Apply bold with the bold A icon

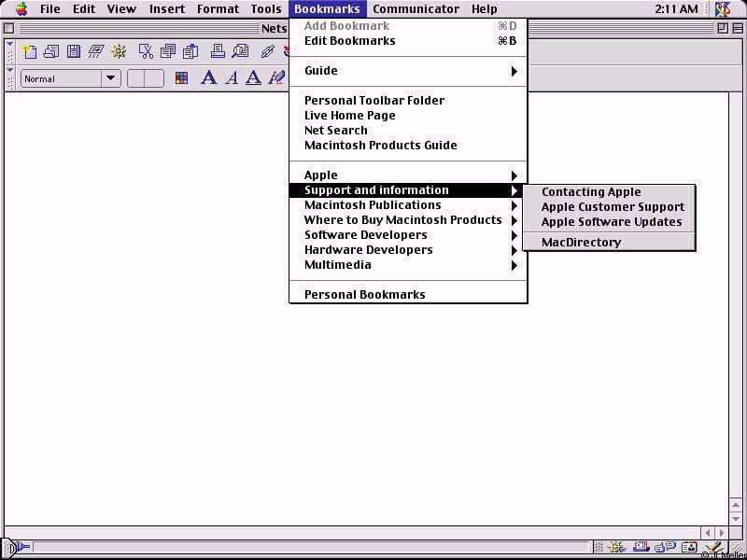coord(208,78)
